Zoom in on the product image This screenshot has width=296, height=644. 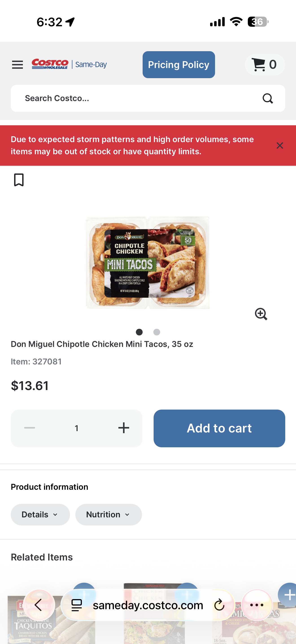[261, 314]
